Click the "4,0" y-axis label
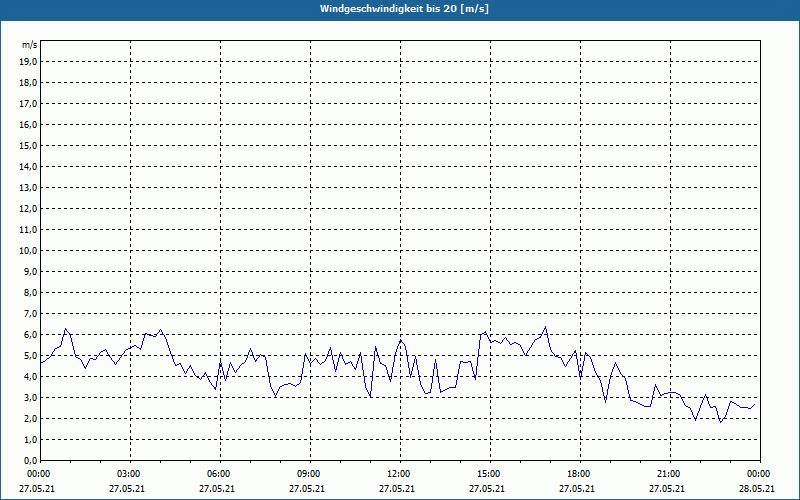The height and width of the screenshot is (500, 800). tap(30, 377)
